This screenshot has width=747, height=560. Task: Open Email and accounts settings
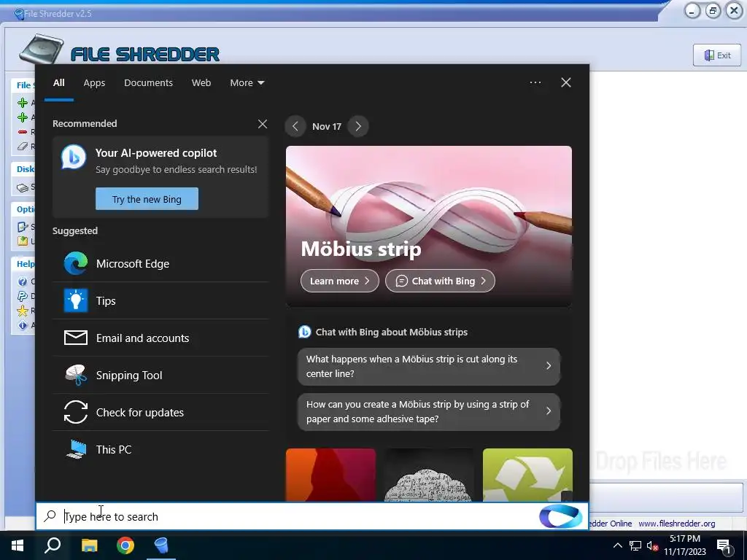tap(160, 338)
